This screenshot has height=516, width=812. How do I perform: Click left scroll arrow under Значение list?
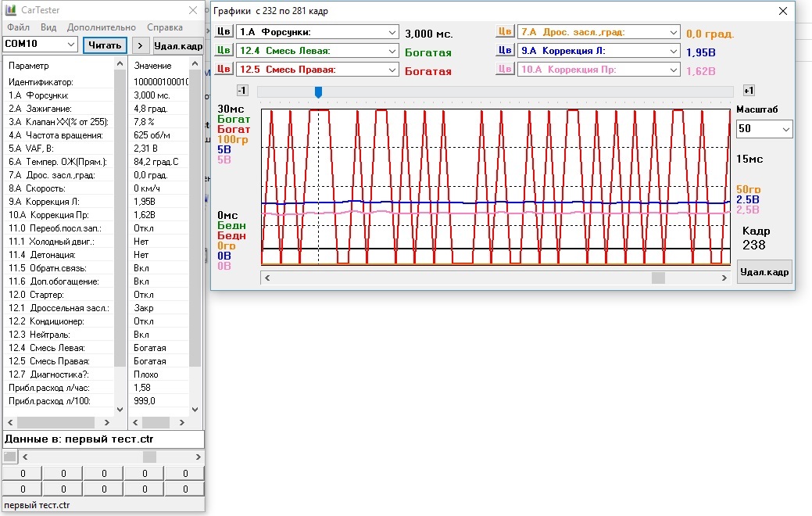click(x=136, y=423)
